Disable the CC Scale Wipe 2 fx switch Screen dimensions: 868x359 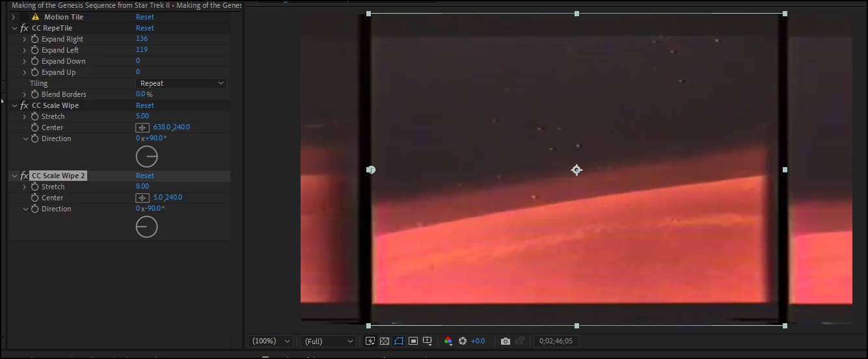point(24,176)
